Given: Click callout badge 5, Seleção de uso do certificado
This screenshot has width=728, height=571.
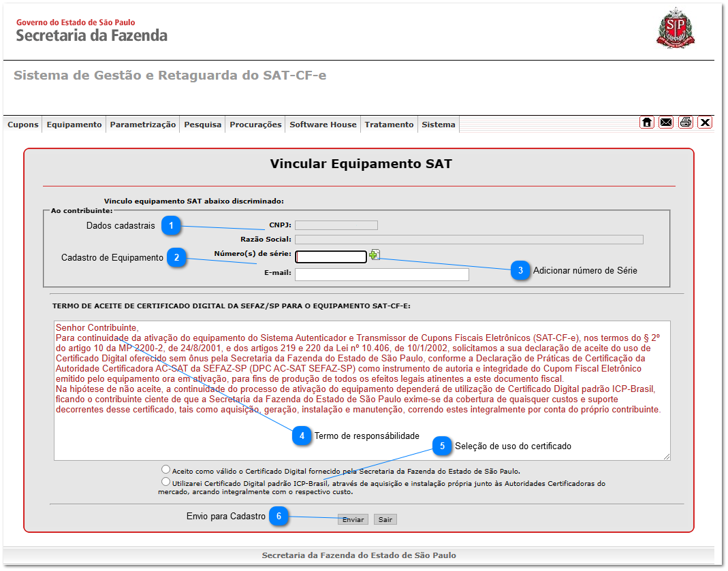Looking at the screenshot, I should point(443,446).
